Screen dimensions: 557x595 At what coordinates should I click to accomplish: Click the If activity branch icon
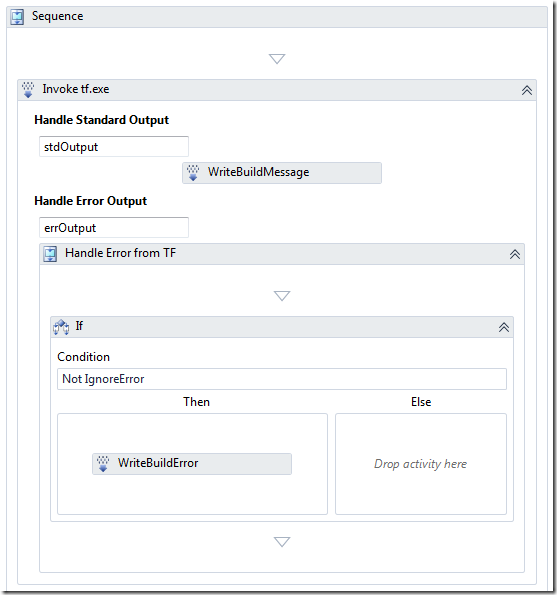[x=61, y=327]
